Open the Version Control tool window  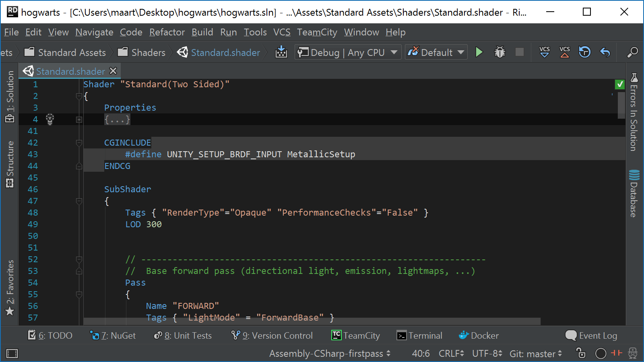click(272, 335)
